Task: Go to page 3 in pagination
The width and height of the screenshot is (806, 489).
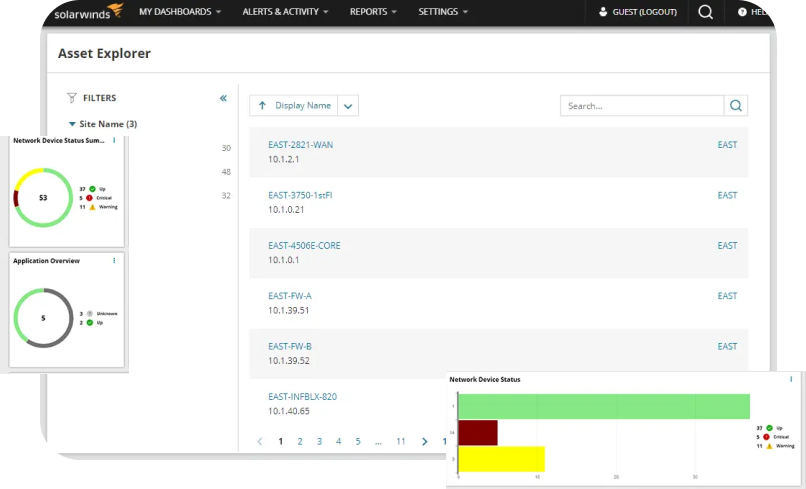Action: pos(319,441)
